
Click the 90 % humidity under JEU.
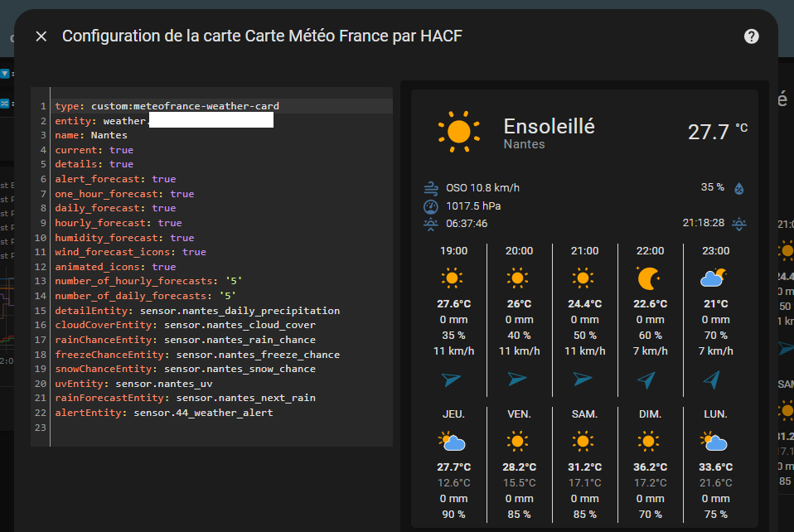[x=453, y=515]
